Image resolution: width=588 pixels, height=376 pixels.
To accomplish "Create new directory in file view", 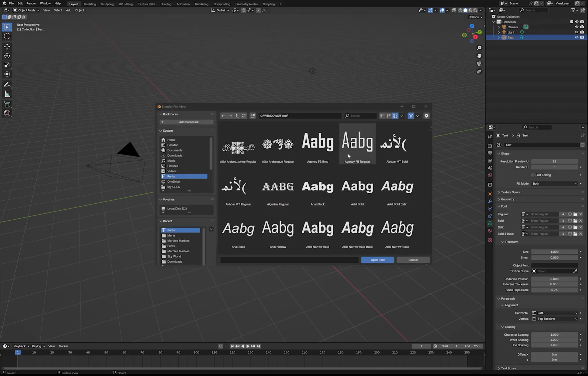I will click(253, 115).
